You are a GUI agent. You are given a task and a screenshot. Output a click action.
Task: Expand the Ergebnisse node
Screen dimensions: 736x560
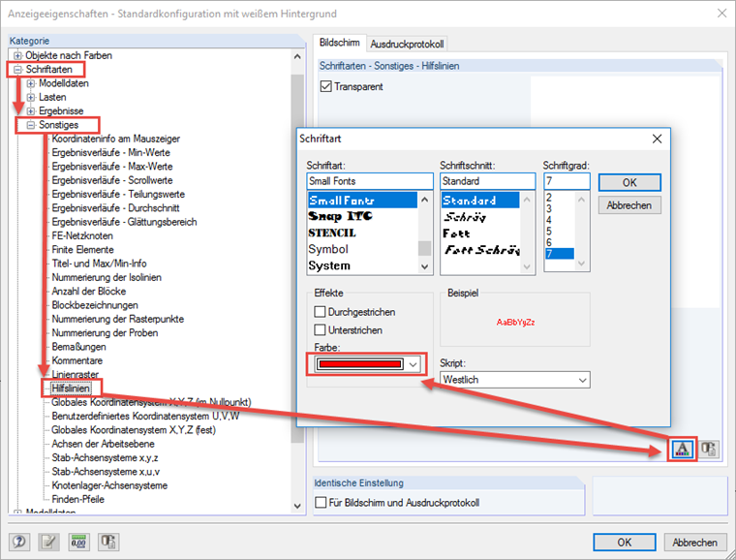coord(31,110)
